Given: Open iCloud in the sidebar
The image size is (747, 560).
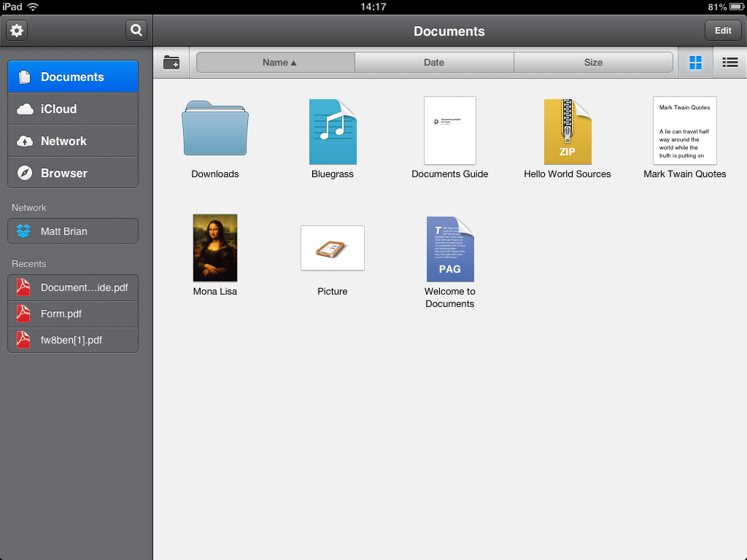Looking at the screenshot, I should [x=73, y=109].
